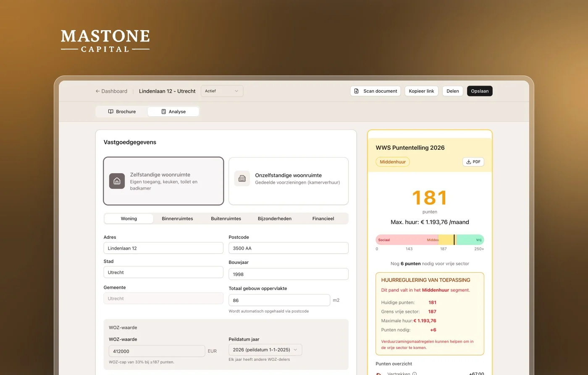Click into the Stad input field

click(x=163, y=272)
